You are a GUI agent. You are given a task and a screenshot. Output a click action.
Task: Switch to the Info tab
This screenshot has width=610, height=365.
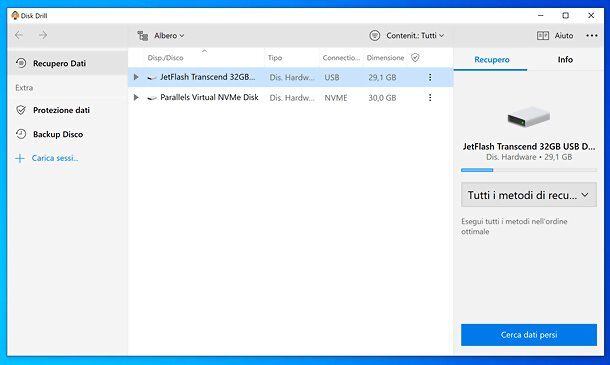point(565,60)
